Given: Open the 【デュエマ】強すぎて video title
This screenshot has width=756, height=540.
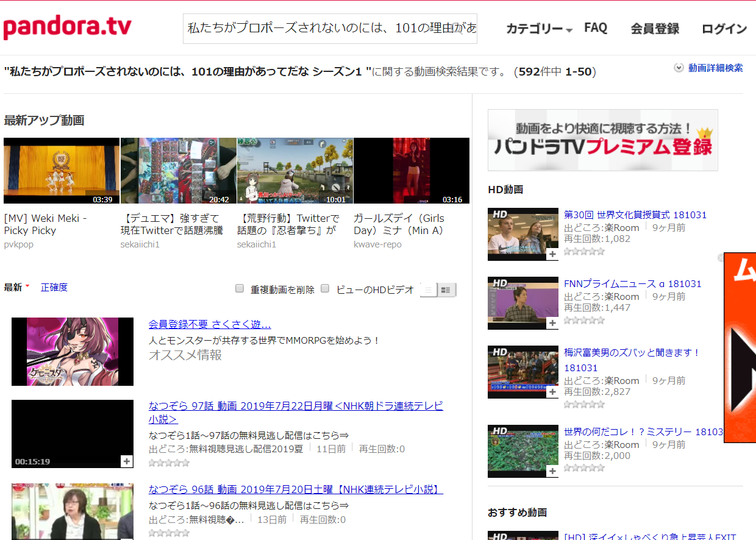Looking at the screenshot, I should (172, 224).
